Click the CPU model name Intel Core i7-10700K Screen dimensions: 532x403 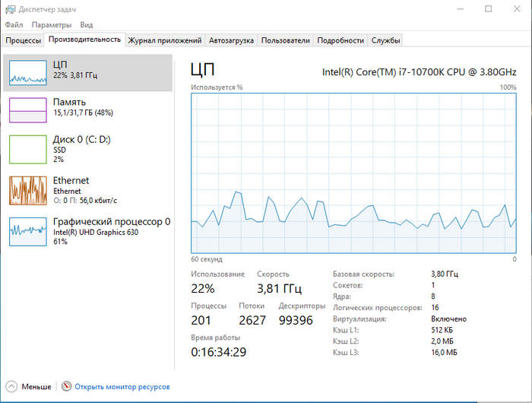click(419, 72)
